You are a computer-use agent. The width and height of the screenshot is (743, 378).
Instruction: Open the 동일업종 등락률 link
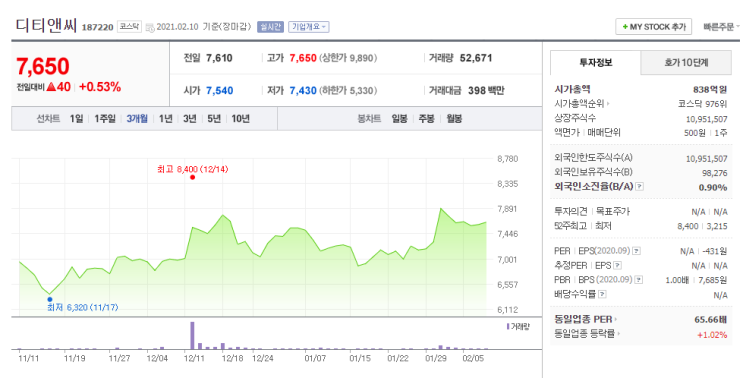click(x=587, y=334)
